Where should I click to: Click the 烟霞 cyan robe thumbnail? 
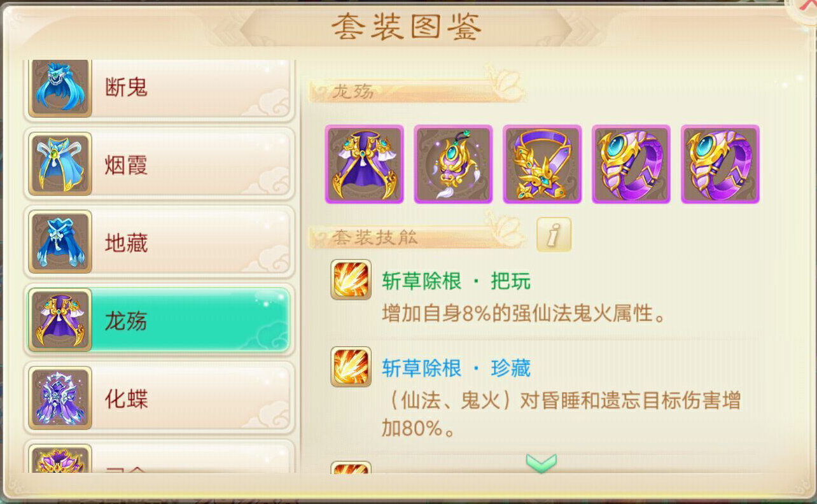click(60, 164)
